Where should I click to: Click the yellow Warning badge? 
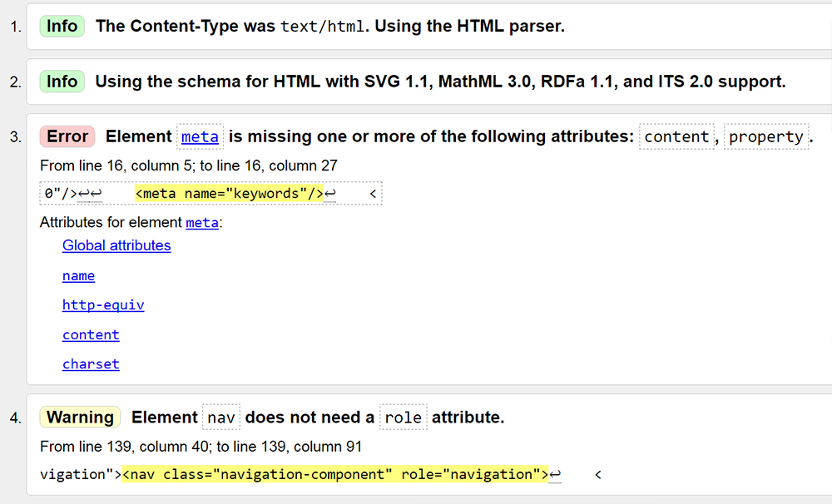click(x=80, y=418)
